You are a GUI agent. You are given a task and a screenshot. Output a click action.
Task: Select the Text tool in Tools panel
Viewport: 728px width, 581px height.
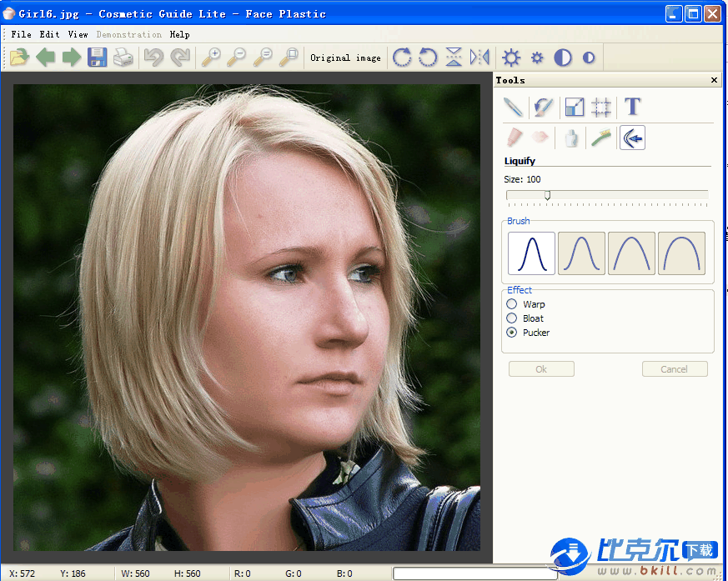[x=633, y=107]
